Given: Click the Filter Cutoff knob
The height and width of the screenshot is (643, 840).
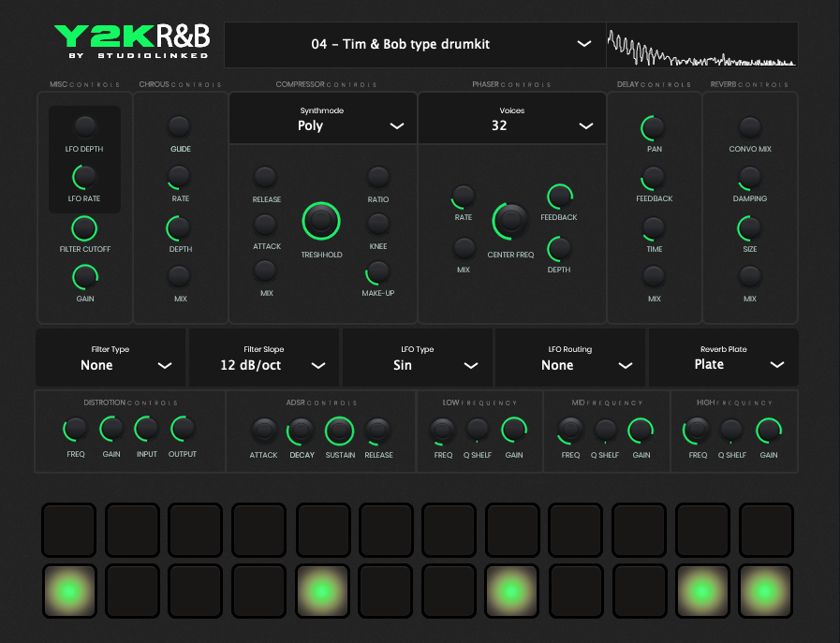Looking at the screenshot, I should pyautogui.click(x=84, y=227).
